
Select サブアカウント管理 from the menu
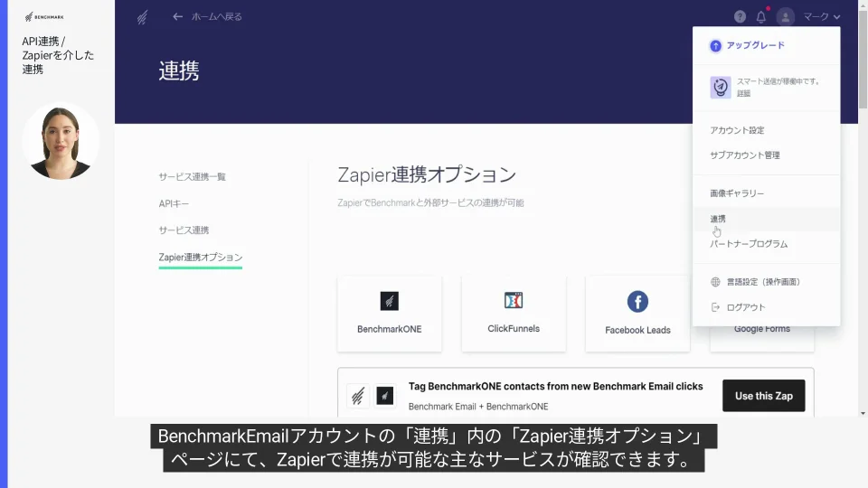(x=744, y=155)
